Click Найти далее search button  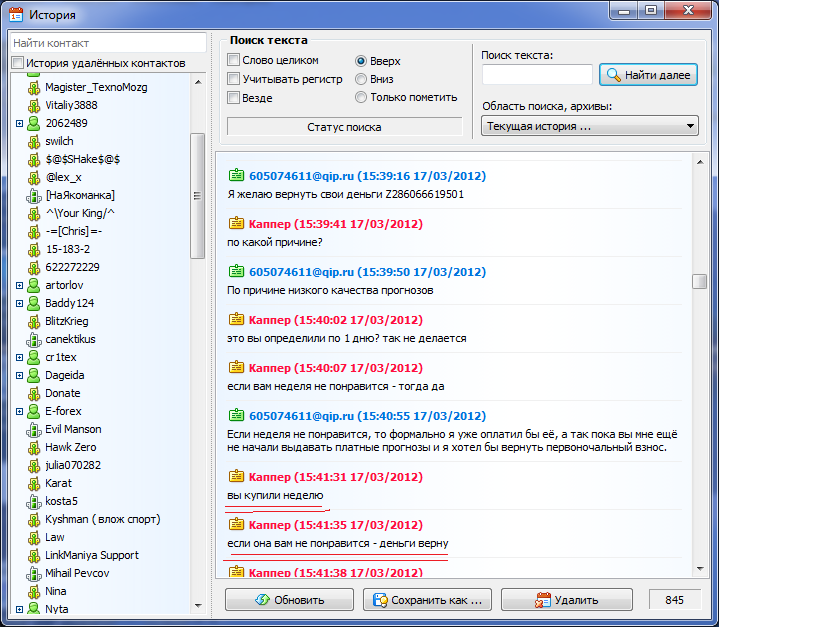tap(648, 75)
